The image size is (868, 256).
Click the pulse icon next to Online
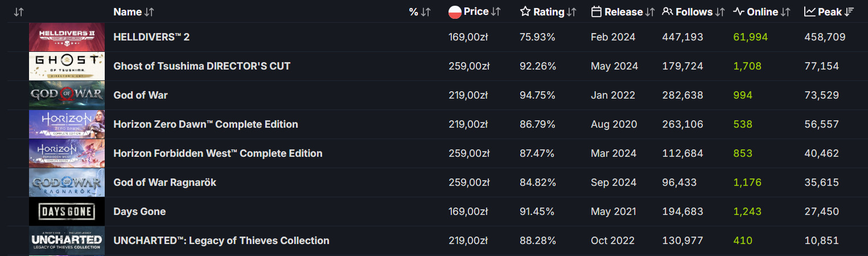[739, 11]
